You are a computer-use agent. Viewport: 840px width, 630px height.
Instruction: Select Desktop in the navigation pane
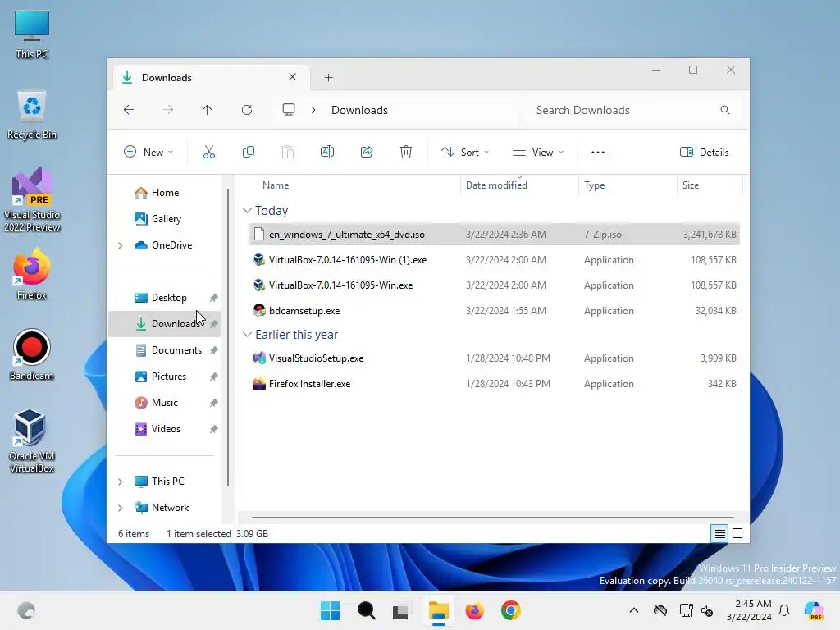[165, 297]
